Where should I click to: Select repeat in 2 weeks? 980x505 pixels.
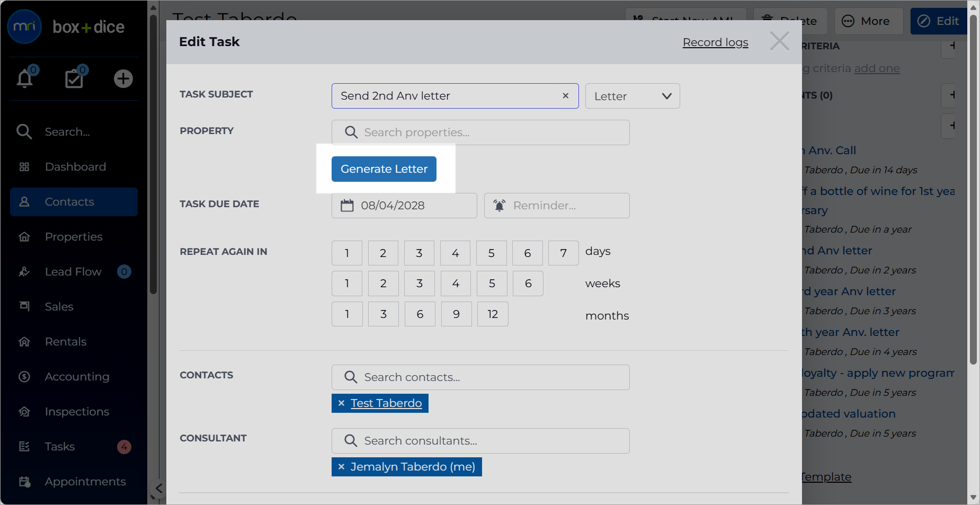click(383, 283)
